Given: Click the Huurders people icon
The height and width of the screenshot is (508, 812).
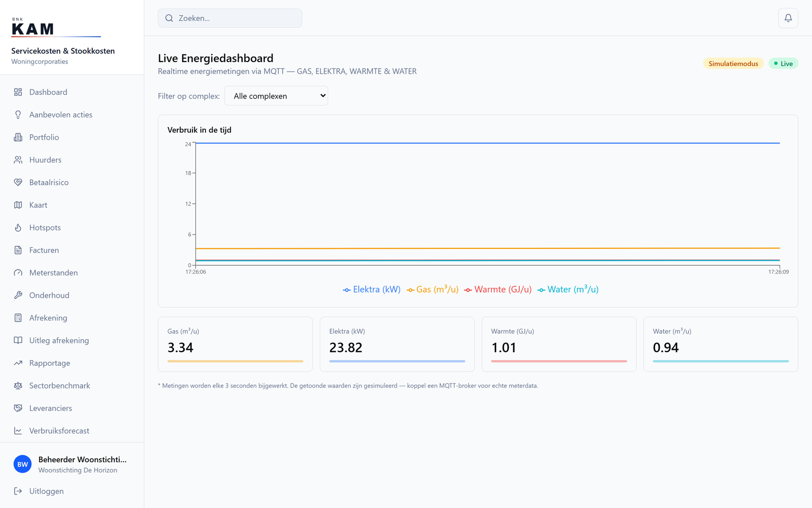Looking at the screenshot, I should click(18, 160).
